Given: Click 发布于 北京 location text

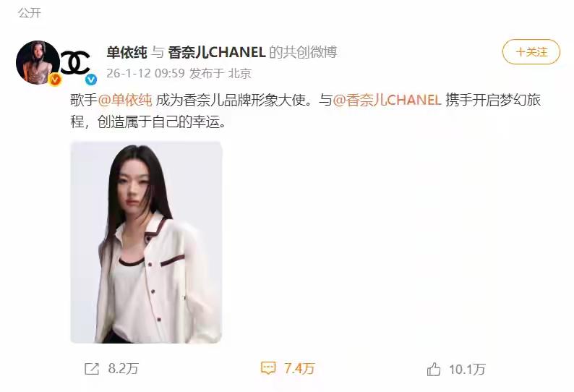Looking at the screenshot, I should tap(220, 73).
